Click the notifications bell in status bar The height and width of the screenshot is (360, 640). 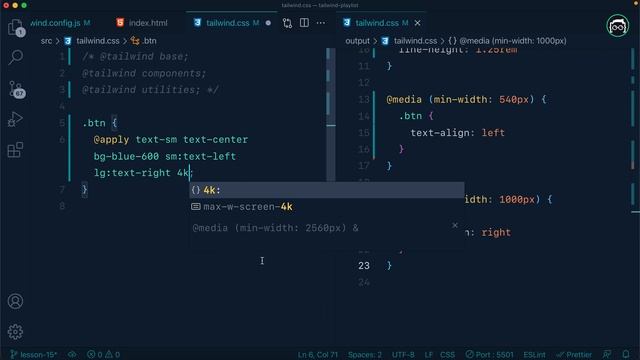(x=626, y=354)
